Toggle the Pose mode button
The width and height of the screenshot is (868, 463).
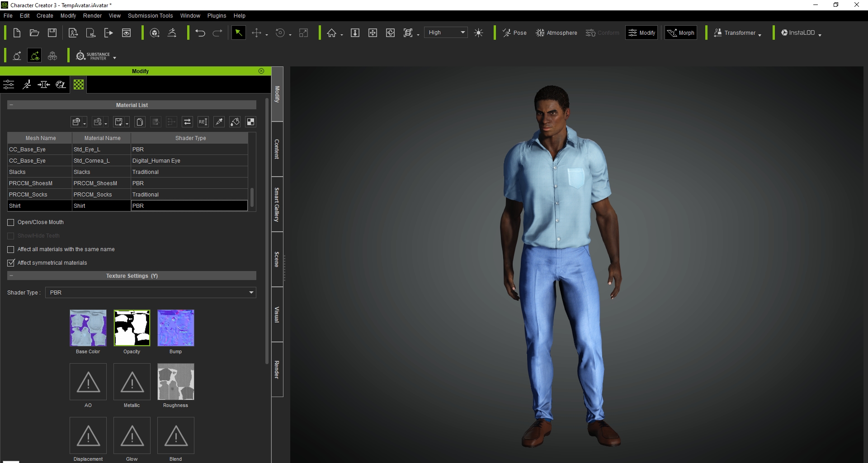click(x=515, y=33)
